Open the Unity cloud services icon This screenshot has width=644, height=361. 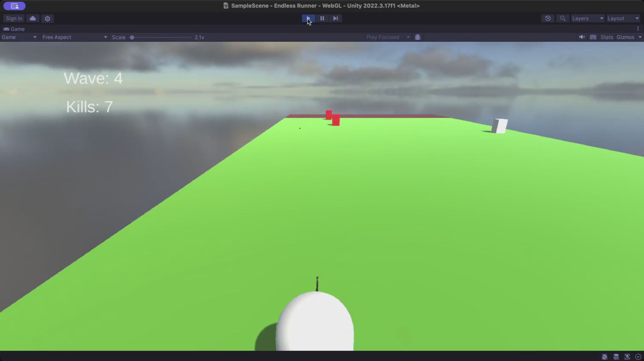click(x=33, y=18)
